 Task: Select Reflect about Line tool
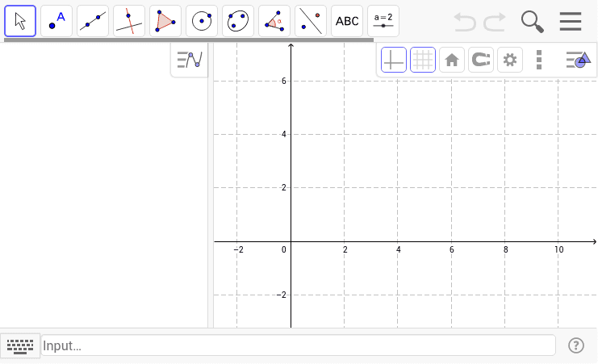(311, 21)
